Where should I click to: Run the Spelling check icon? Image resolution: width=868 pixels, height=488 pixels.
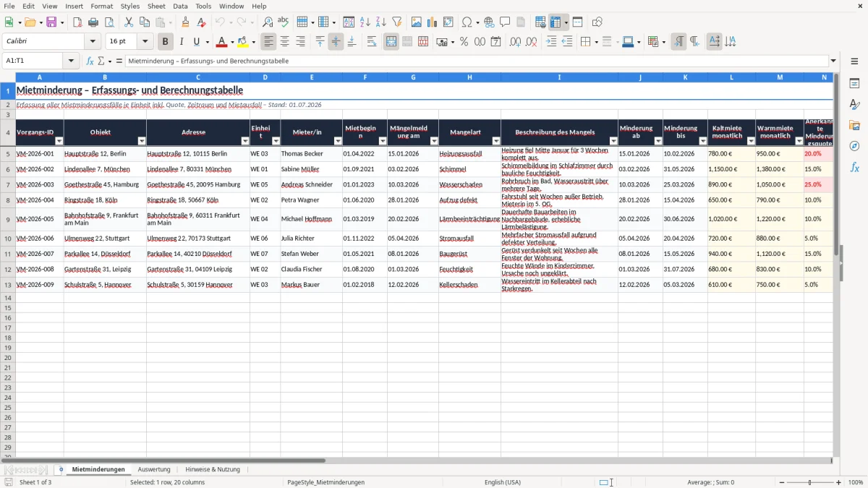pyautogui.click(x=284, y=22)
